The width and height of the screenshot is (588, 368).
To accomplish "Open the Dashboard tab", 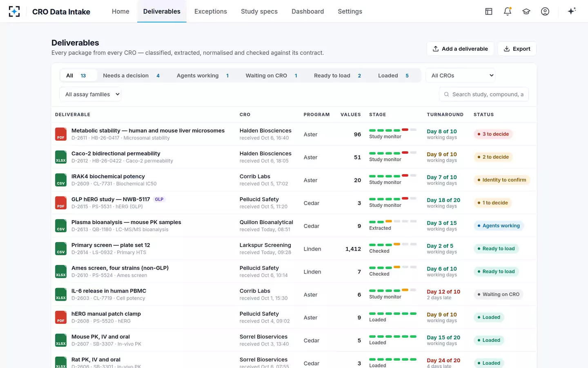I will point(308,11).
